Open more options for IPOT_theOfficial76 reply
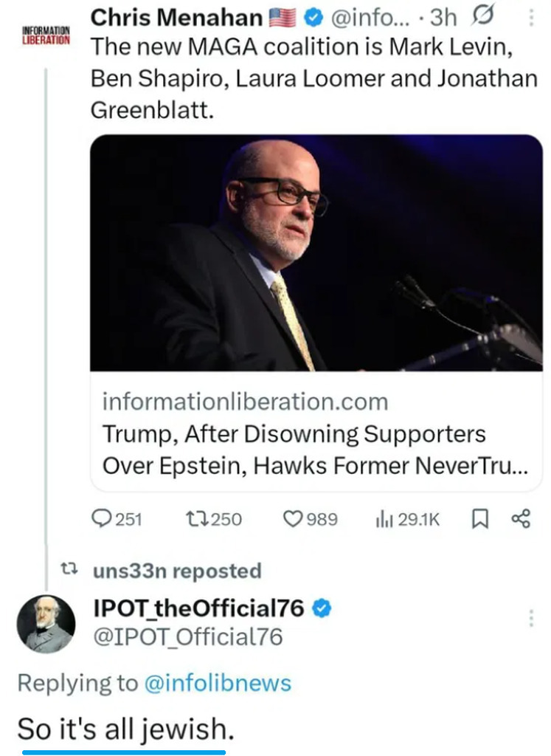The image size is (551, 756). (x=531, y=619)
